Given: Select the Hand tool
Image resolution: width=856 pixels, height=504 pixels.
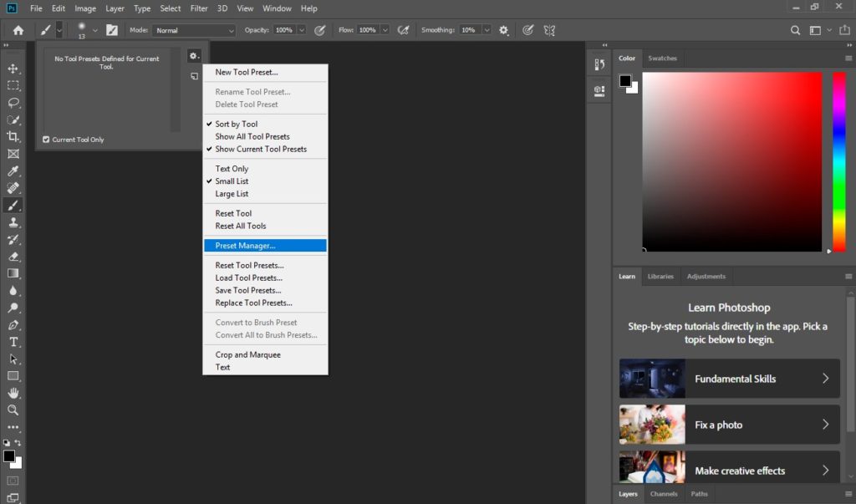Looking at the screenshot, I should 13,393.
